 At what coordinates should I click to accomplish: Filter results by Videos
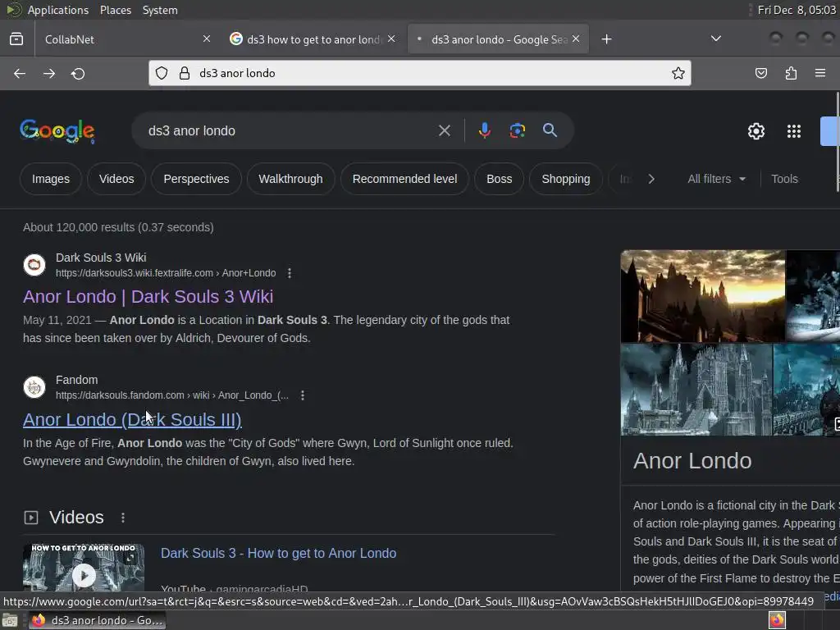[116, 179]
